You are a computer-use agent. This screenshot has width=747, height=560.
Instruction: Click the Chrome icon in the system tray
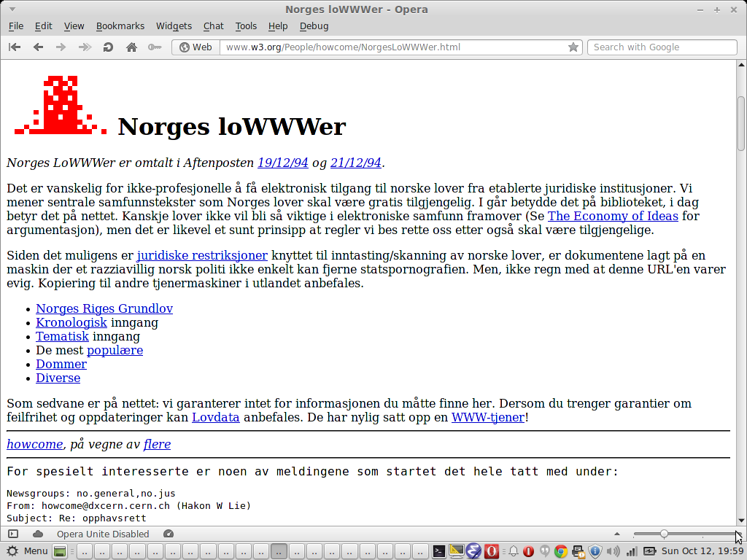pyautogui.click(x=561, y=551)
